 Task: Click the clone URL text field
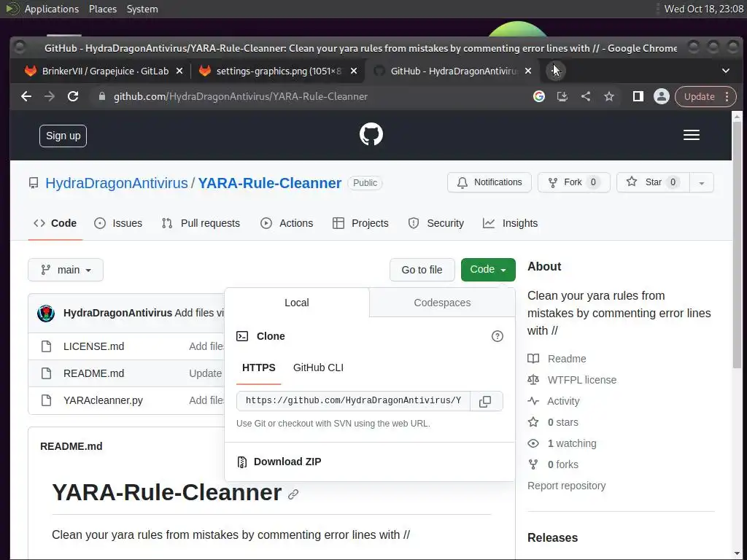tap(353, 401)
